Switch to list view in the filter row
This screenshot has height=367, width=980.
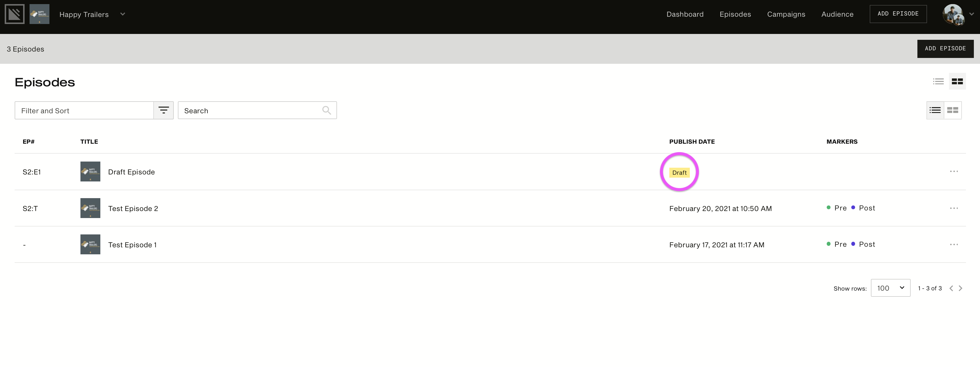point(935,110)
